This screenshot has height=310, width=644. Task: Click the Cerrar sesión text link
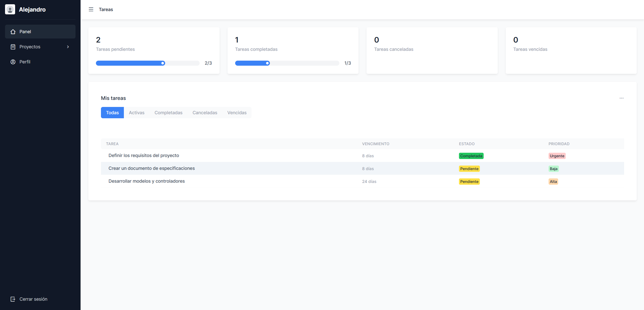tap(33, 299)
